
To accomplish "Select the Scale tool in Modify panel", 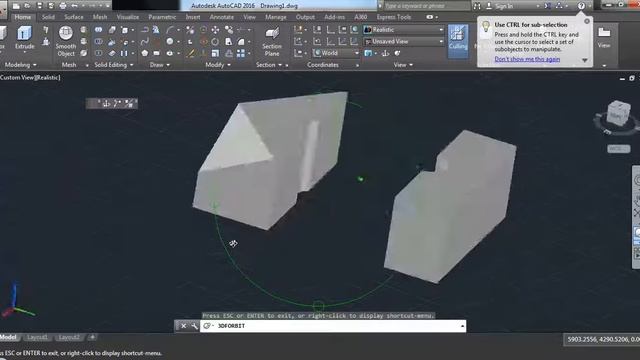I will pyautogui.click(x=215, y=53).
